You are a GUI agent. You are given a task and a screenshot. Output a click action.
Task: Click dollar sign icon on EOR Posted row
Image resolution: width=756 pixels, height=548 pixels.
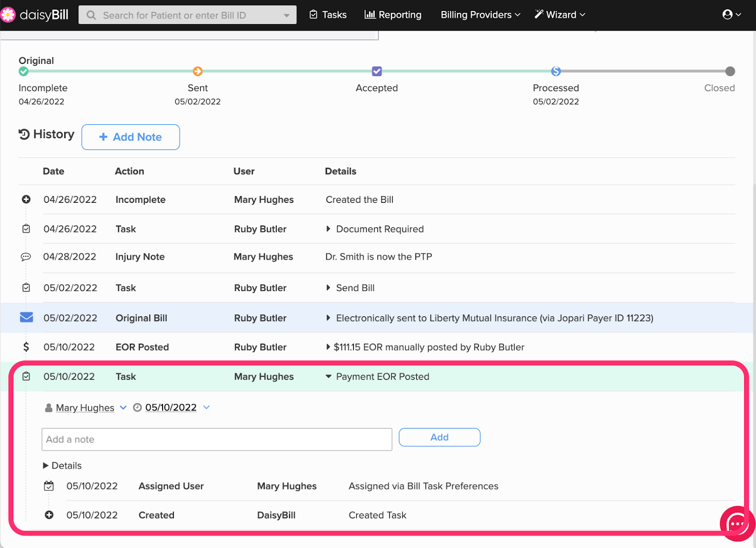26,347
